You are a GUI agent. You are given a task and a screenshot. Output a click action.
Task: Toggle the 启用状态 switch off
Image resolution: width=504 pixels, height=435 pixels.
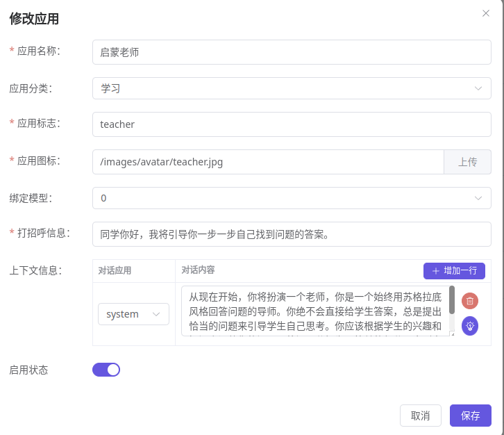[x=106, y=370]
